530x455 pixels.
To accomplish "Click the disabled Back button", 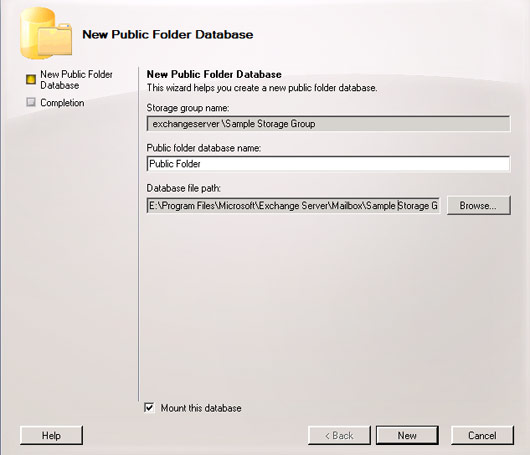I will point(339,435).
